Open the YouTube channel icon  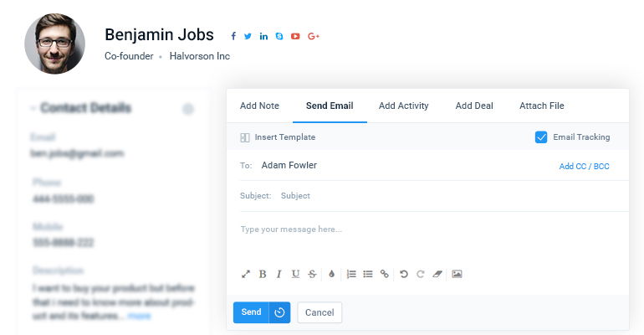(295, 36)
